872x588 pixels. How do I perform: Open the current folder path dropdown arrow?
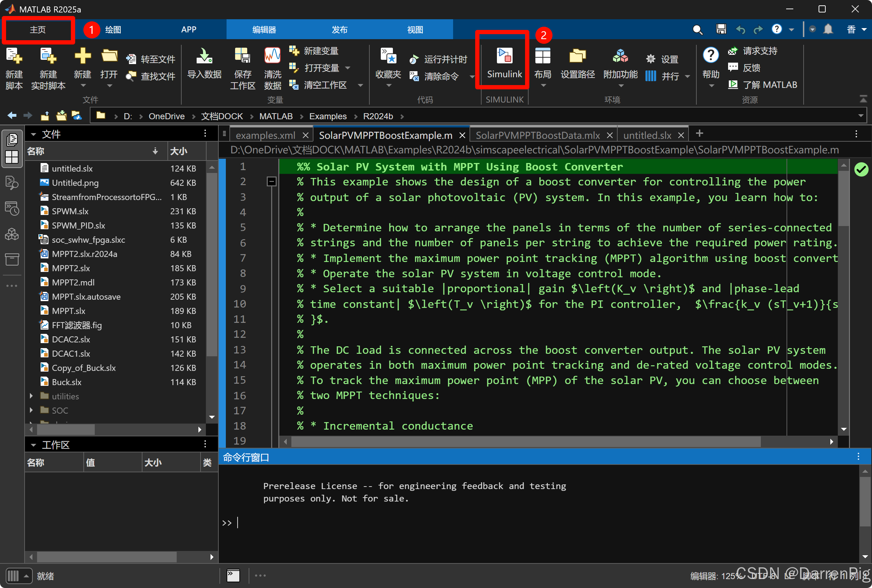point(860,116)
